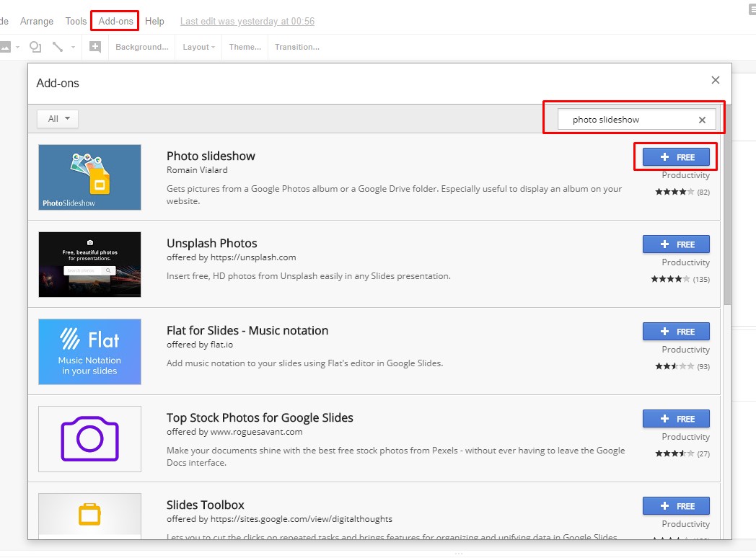Click the Unsplash Photos star rating (135)
The width and height of the screenshot is (756, 558).
[x=680, y=279]
